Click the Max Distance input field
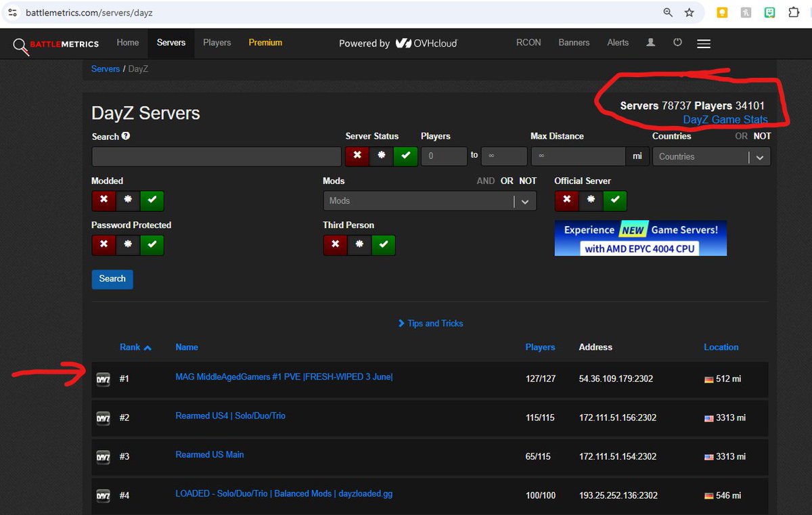 579,156
